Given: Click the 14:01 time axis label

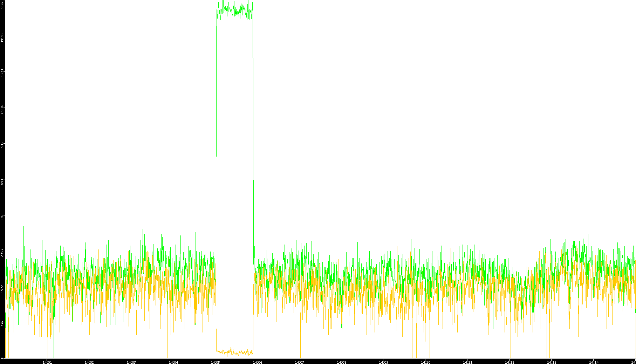Looking at the screenshot, I should (47, 362).
